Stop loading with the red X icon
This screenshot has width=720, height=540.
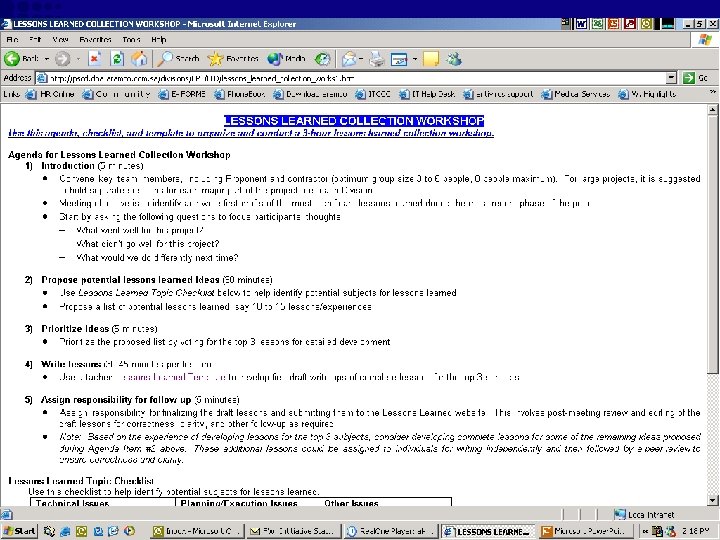point(95,59)
